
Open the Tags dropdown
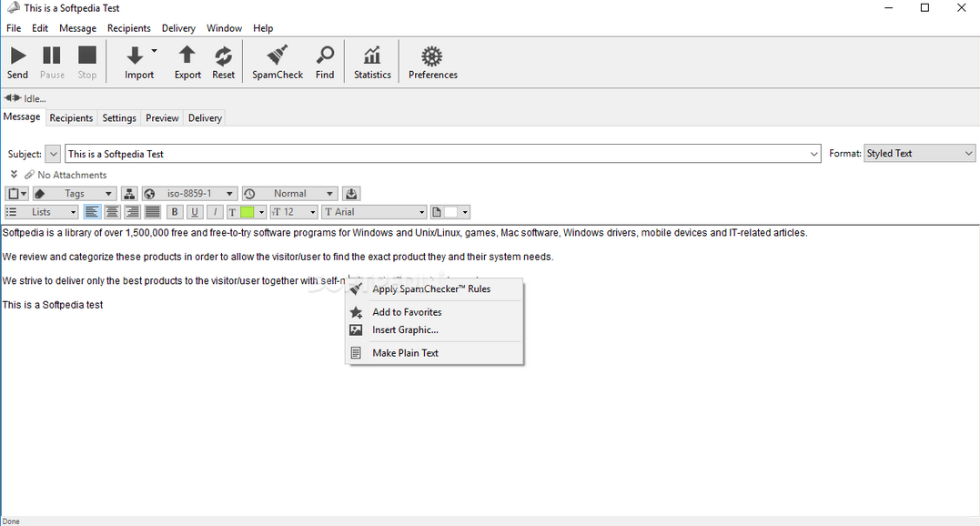click(74, 194)
